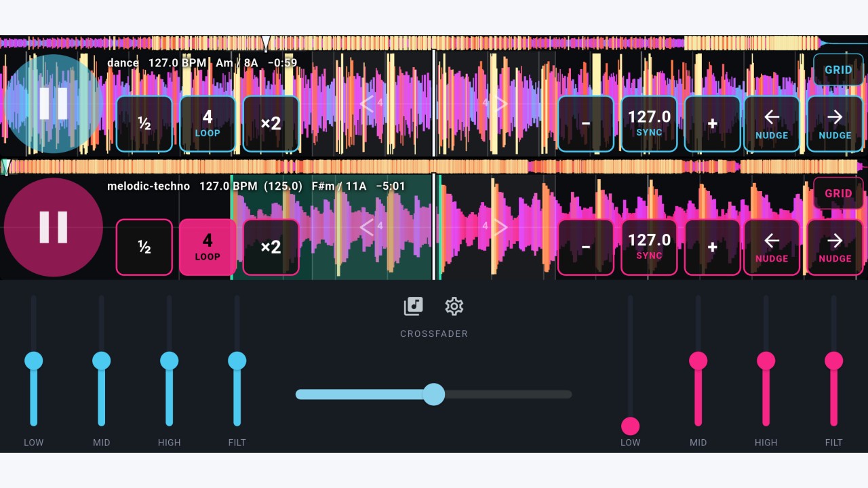Click the pink LOW EQ slider knob
The width and height of the screenshot is (868, 488).
coord(631,426)
